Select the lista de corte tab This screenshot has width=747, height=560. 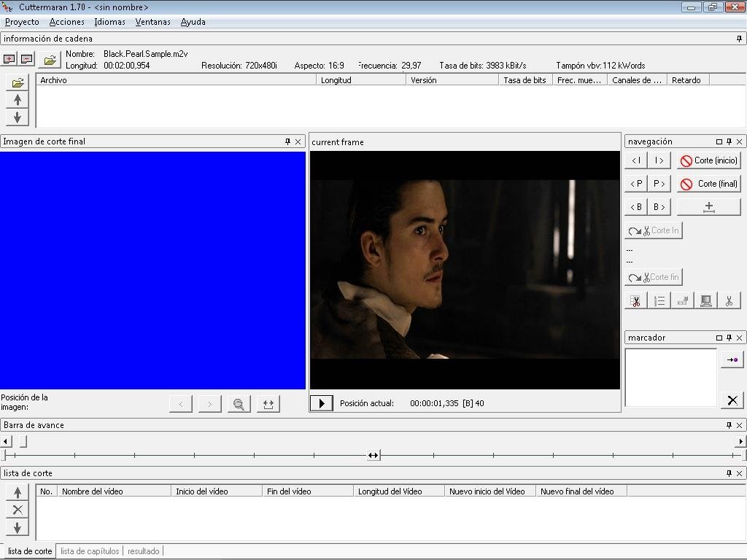(29, 551)
